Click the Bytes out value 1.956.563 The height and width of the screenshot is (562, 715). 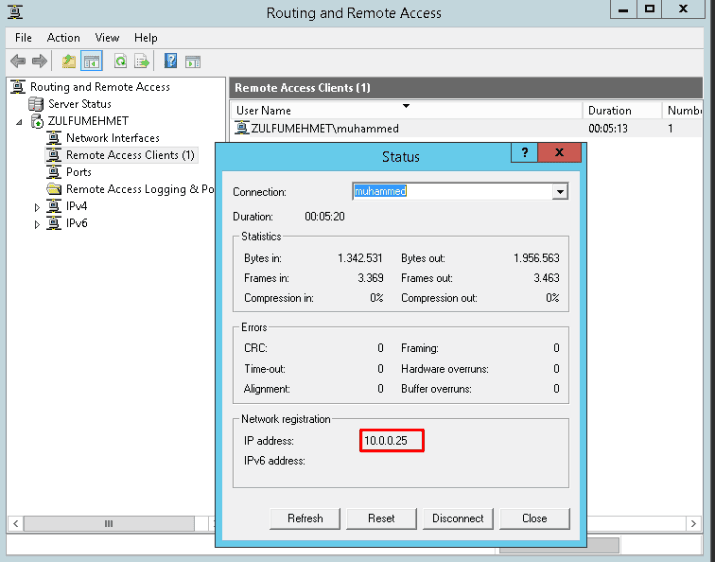tap(536, 258)
